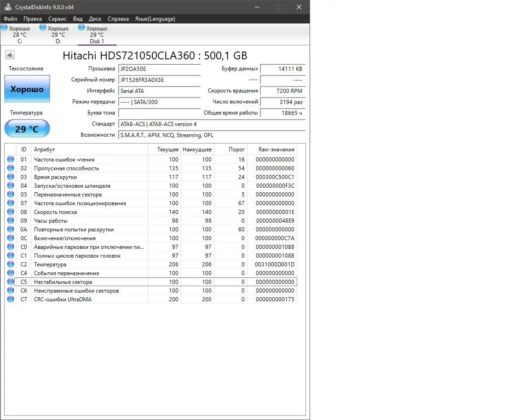This screenshot has width=530, height=420.
Task: Click status orb for drive C:
Action: coord(4,28)
